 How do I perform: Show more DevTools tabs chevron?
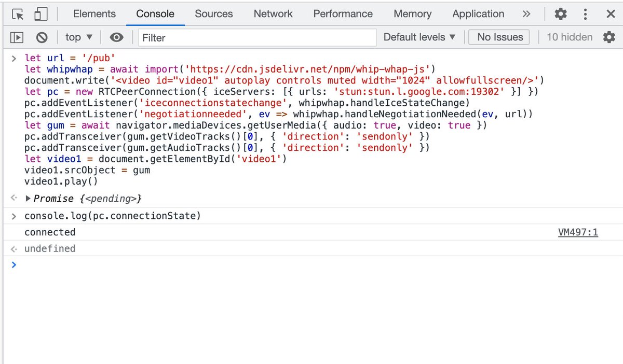pos(526,14)
